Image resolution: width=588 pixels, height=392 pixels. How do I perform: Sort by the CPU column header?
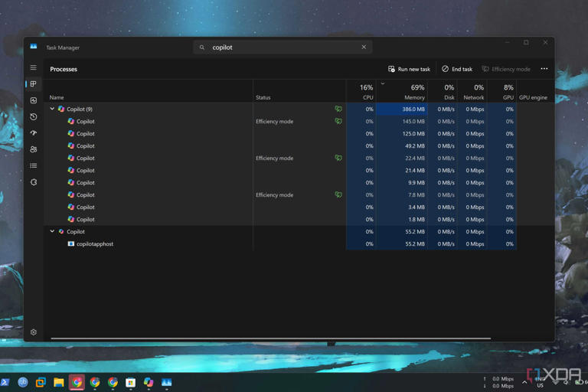361,91
